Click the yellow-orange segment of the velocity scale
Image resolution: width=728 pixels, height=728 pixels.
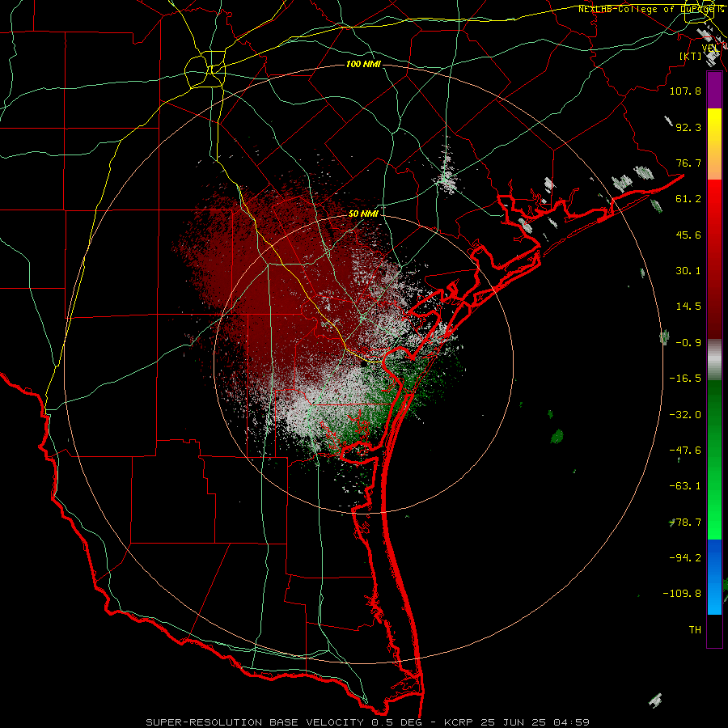714,144
